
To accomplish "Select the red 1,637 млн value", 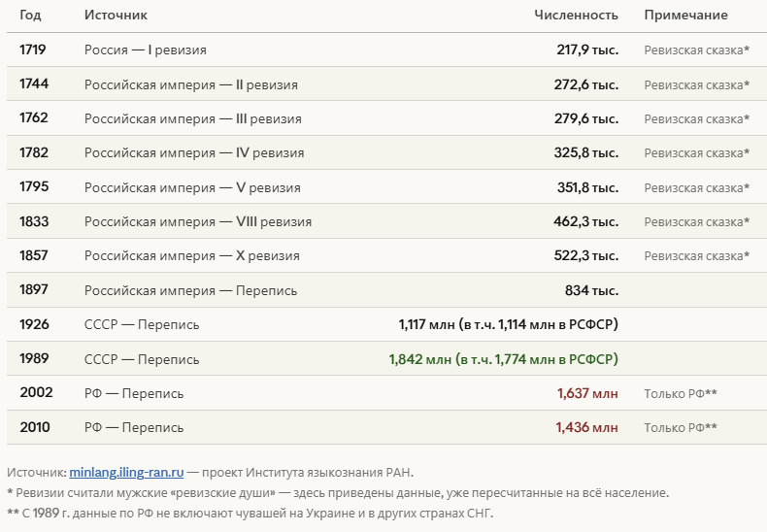I will [587, 393].
